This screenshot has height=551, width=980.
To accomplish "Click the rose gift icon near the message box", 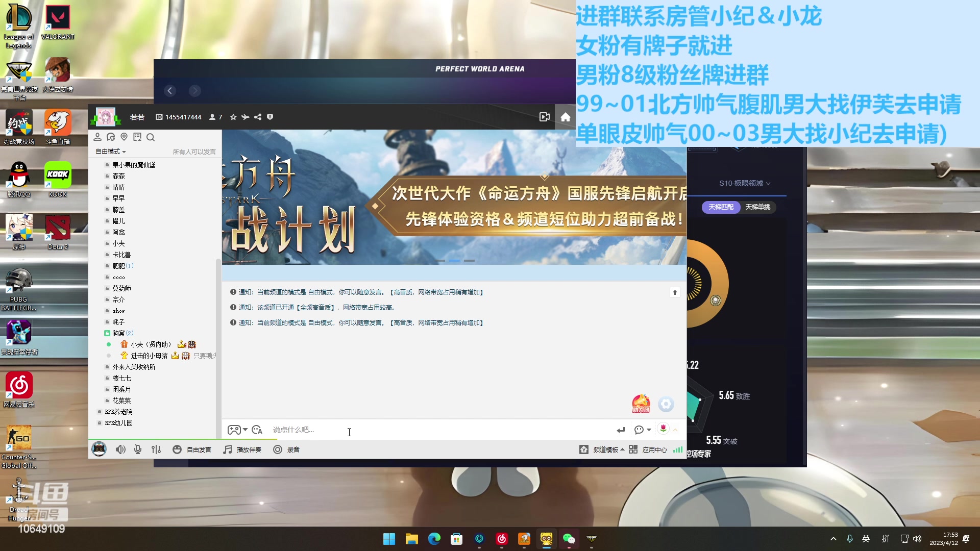I will 662,429.
